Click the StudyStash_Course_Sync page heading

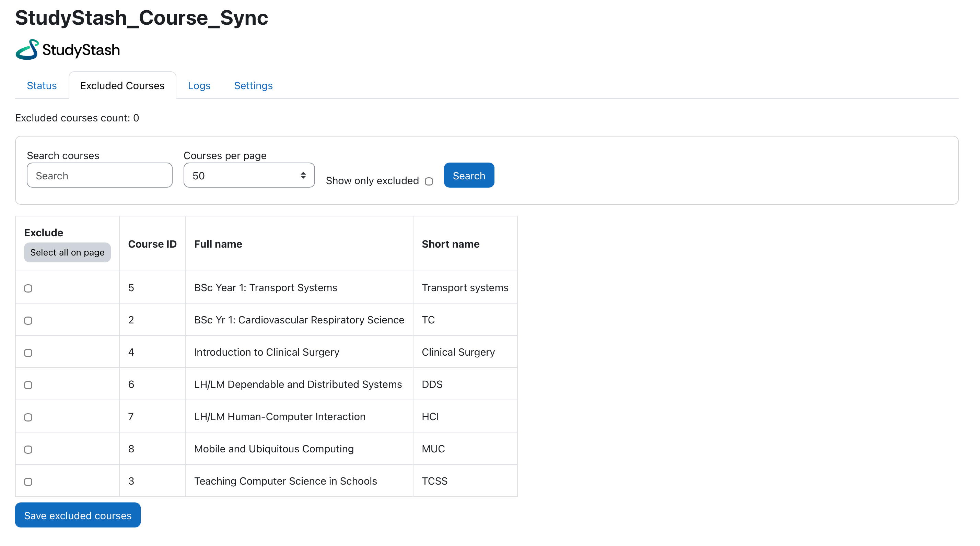coord(141,18)
